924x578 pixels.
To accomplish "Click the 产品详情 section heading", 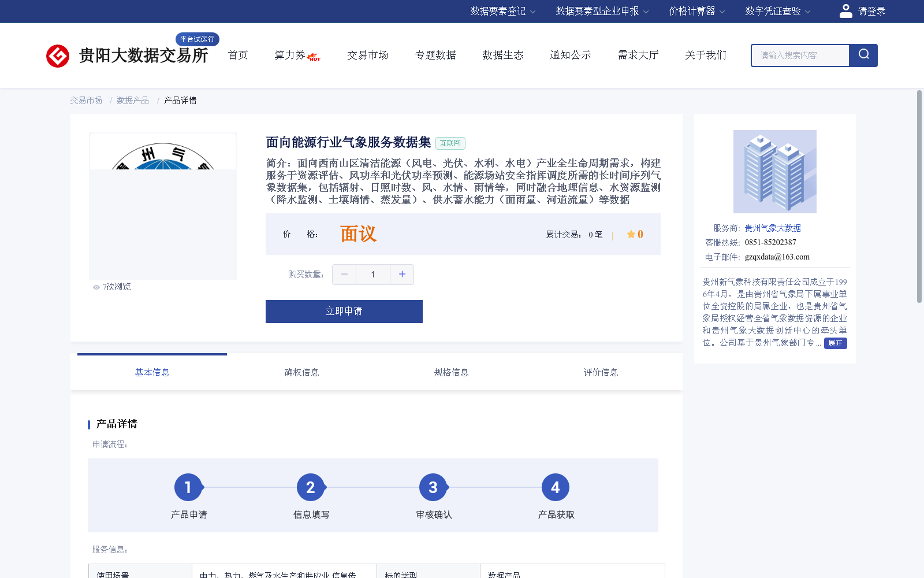I will 117,424.
